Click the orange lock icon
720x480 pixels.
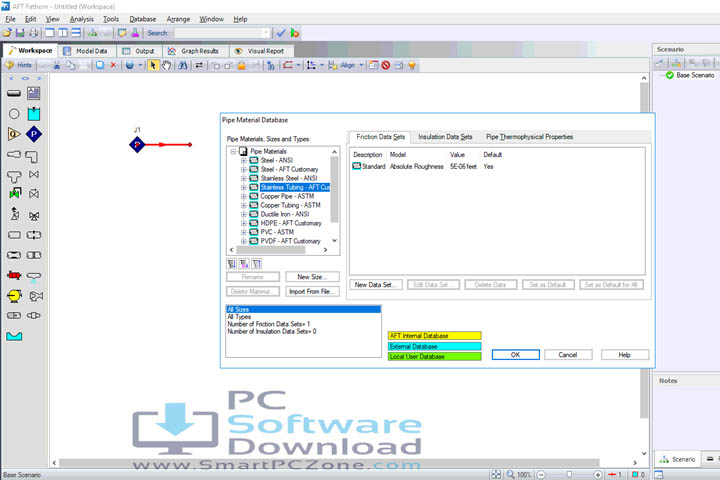coord(242,65)
